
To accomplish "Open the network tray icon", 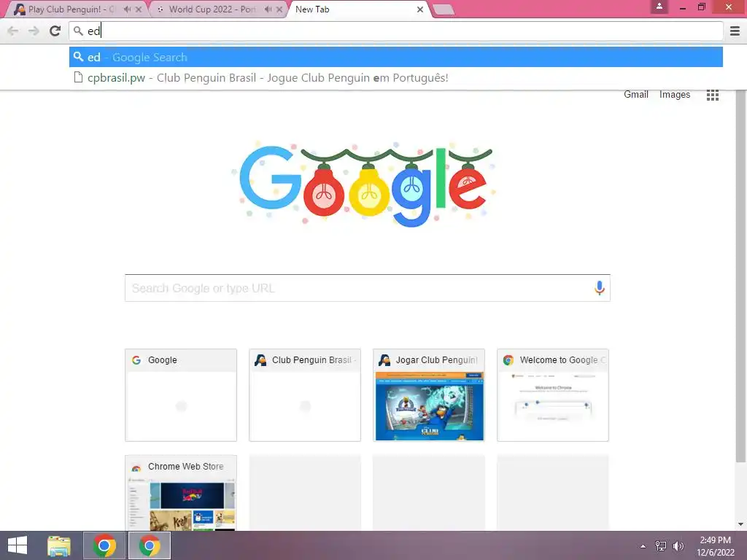I will point(661,546).
